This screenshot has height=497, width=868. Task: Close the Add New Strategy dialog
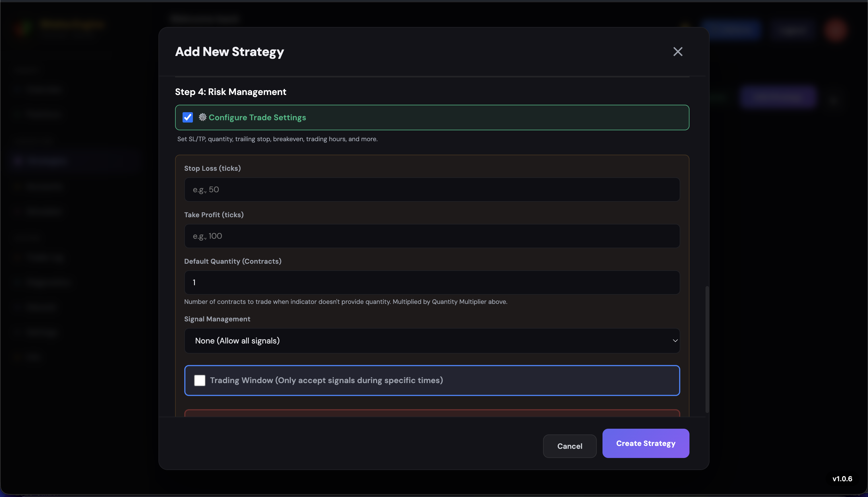pyautogui.click(x=677, y=52)
